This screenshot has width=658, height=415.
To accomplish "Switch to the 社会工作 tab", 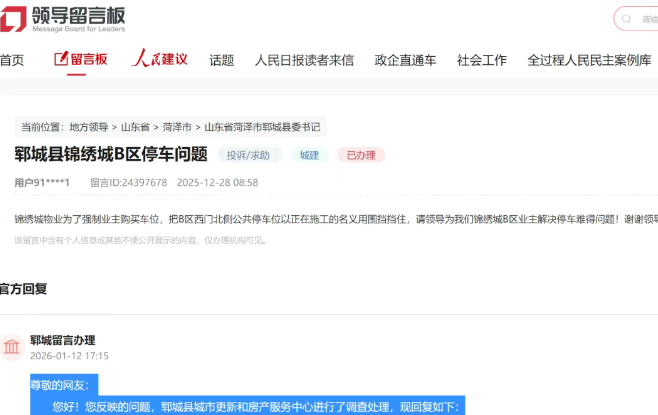I will tap(481, 60).
